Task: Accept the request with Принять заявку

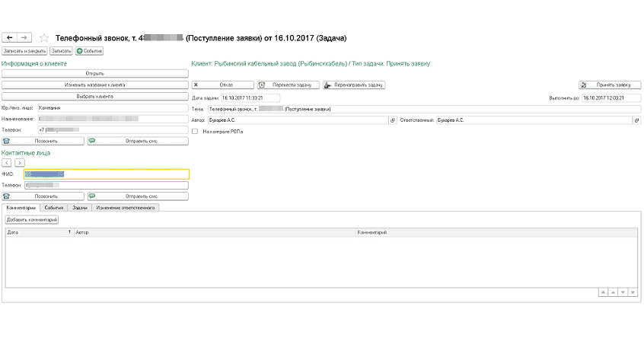Action: (610, 85)
